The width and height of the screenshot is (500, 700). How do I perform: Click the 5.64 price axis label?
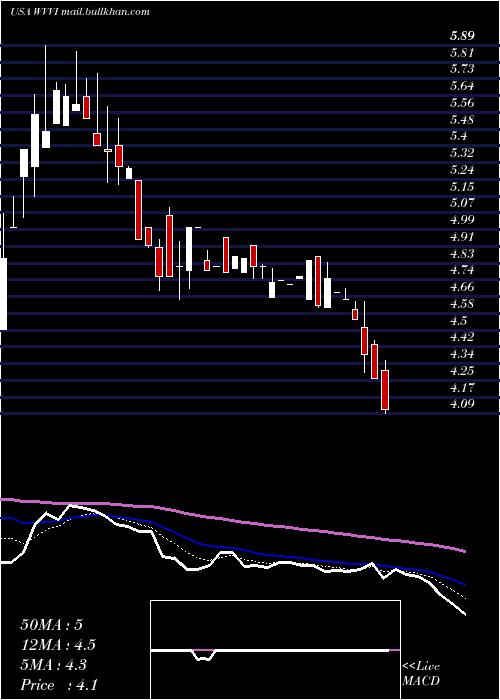pos(462,86)
